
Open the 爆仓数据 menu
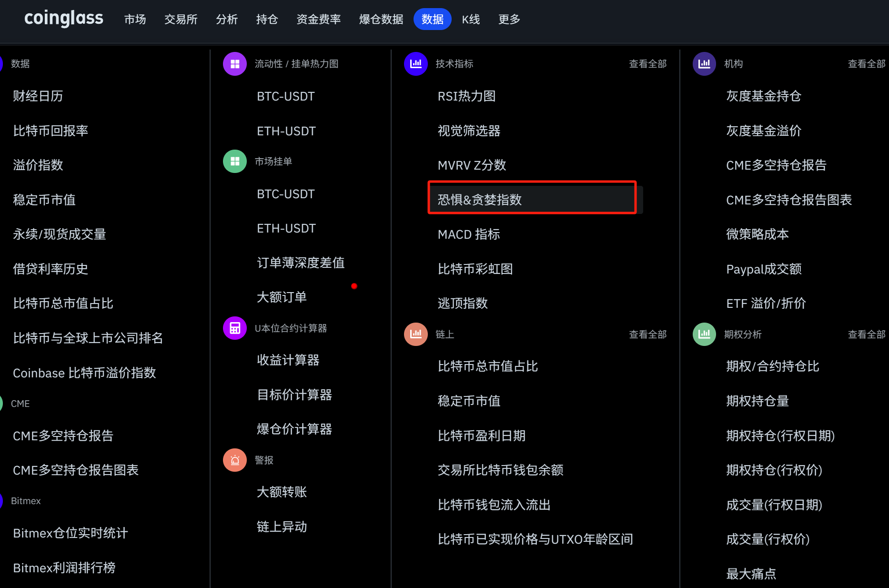[381, 19]
